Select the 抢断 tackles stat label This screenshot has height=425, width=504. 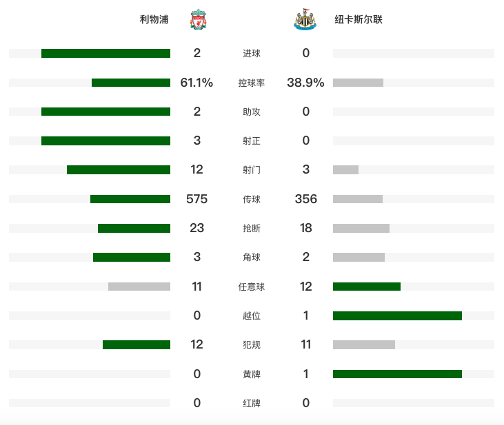252,228
